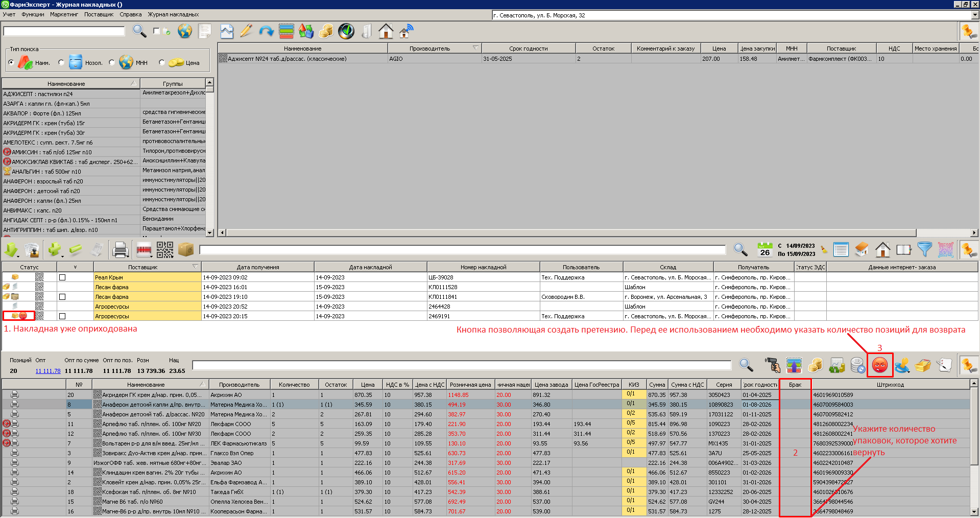Image resolution: width=980 pixels, height=518 pixels.
Task: Click the printer icon in invoice toolbar
Action: click(120, 250)
